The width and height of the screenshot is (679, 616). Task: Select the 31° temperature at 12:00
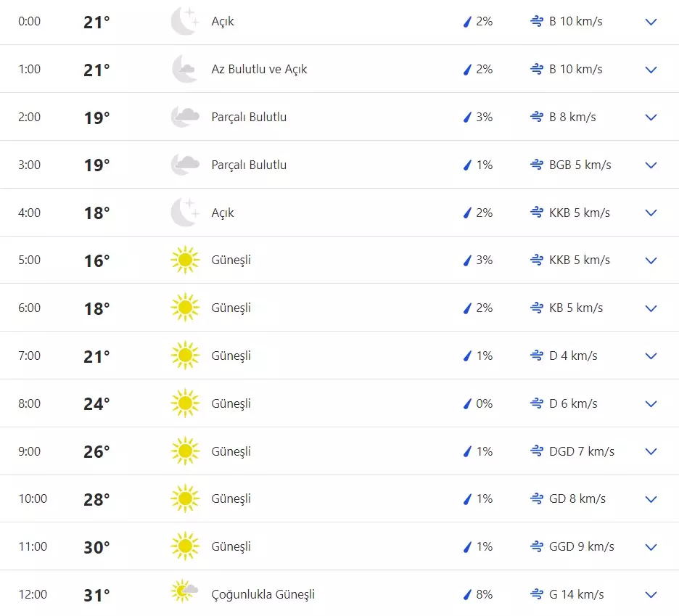coord(96,595)
